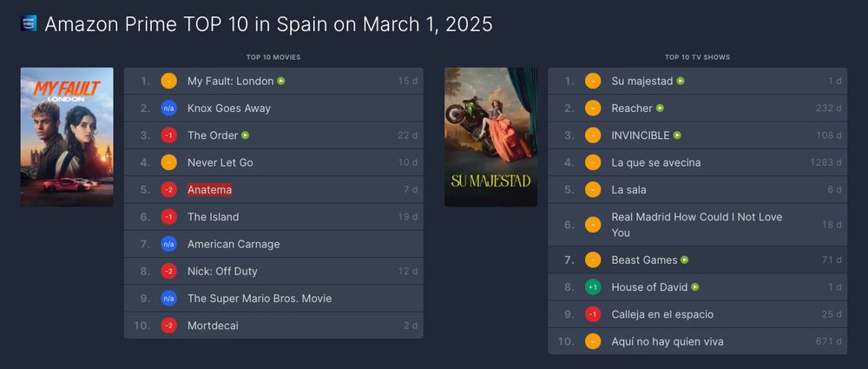Click the TOP 10 MOVIES heading
This screenshot has width=868, height=369.
pyautogui.click(x=273, y=57)
